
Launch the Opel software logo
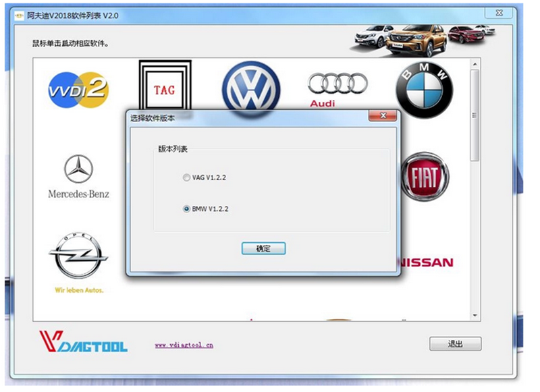[x=78, y=262]
